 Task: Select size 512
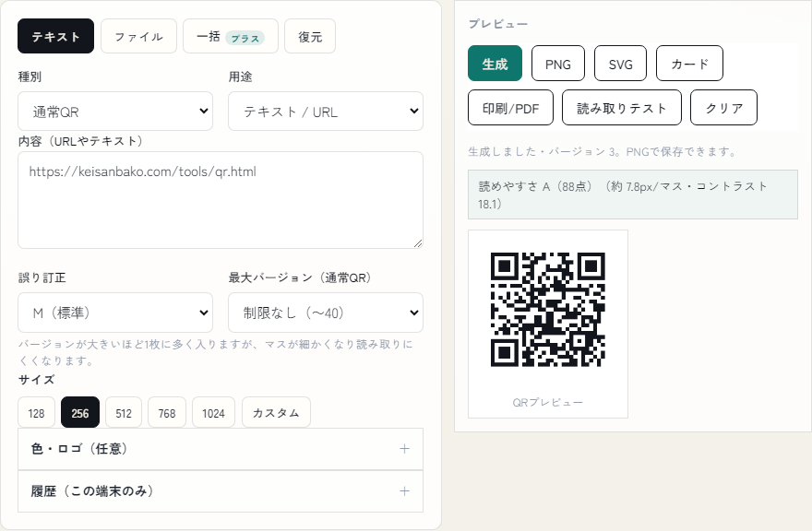[x=124, y=412]
